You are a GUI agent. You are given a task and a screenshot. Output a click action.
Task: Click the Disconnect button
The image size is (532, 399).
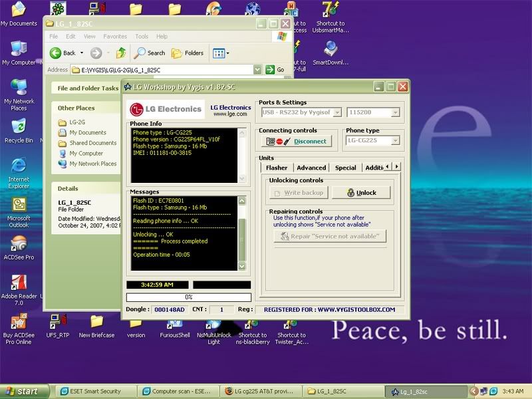(296, 141)
